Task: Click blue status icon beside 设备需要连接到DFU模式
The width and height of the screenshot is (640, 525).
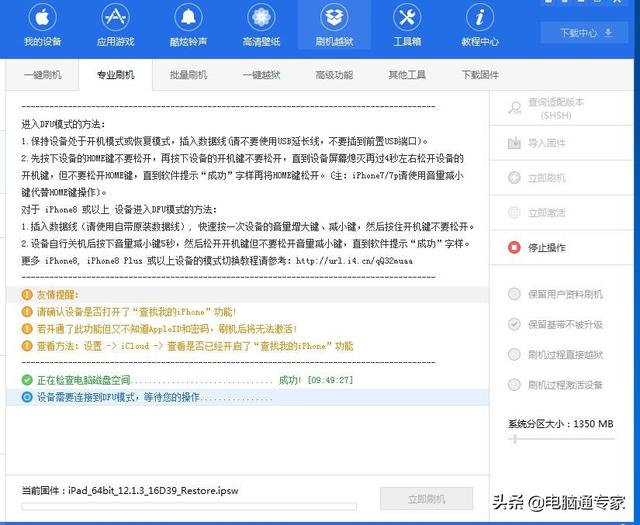Action: point(27,397)
